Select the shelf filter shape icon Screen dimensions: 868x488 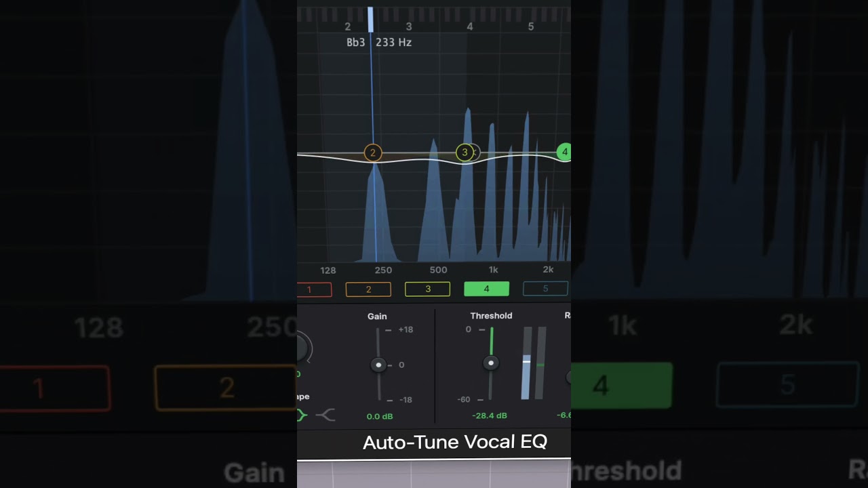point(326,415)
